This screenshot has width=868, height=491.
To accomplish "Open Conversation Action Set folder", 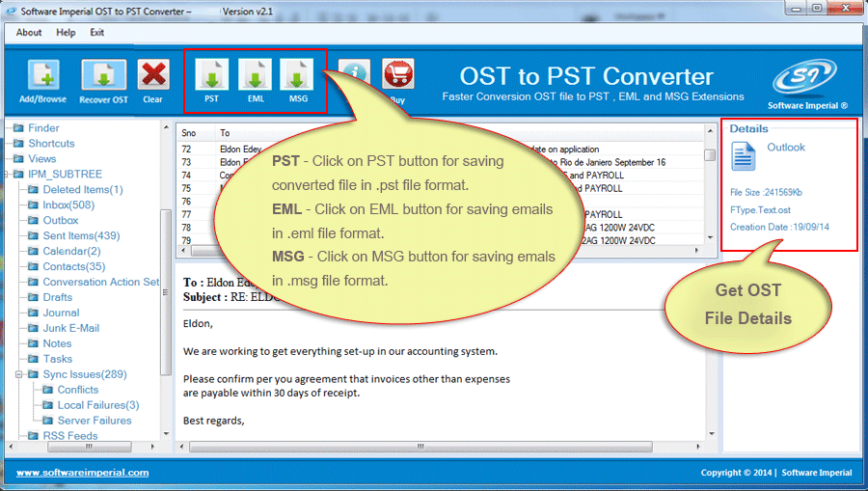I will pos(100,282).
